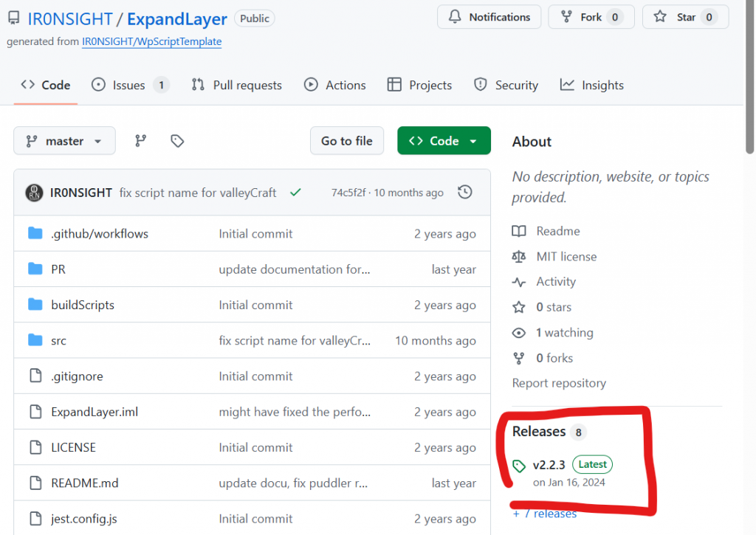
Task: Switch to the Insights tab
Action: [592, 85]
